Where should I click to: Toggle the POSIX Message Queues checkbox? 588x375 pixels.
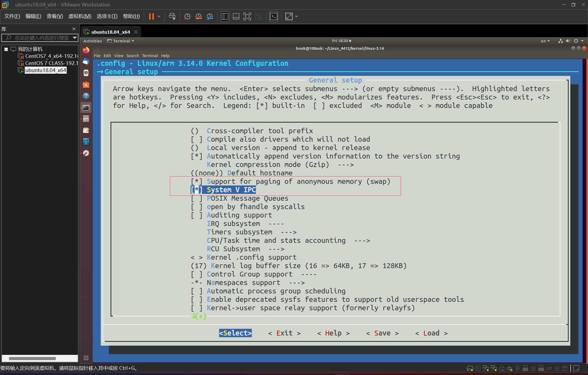197,199
